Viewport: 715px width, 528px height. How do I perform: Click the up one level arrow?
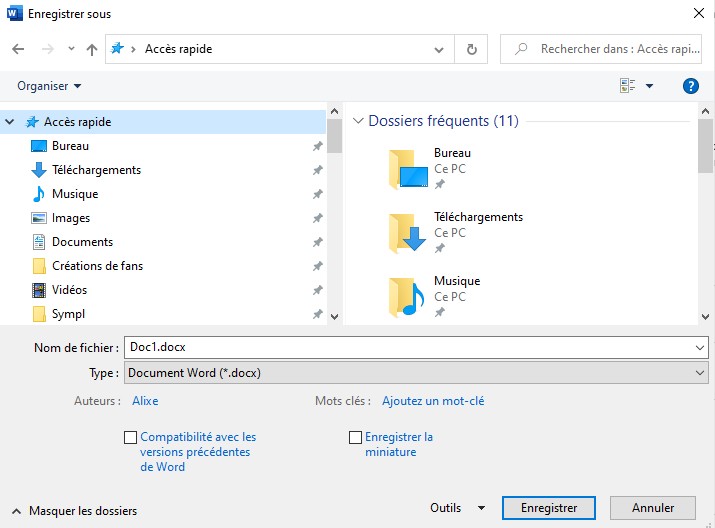point(92,49)
